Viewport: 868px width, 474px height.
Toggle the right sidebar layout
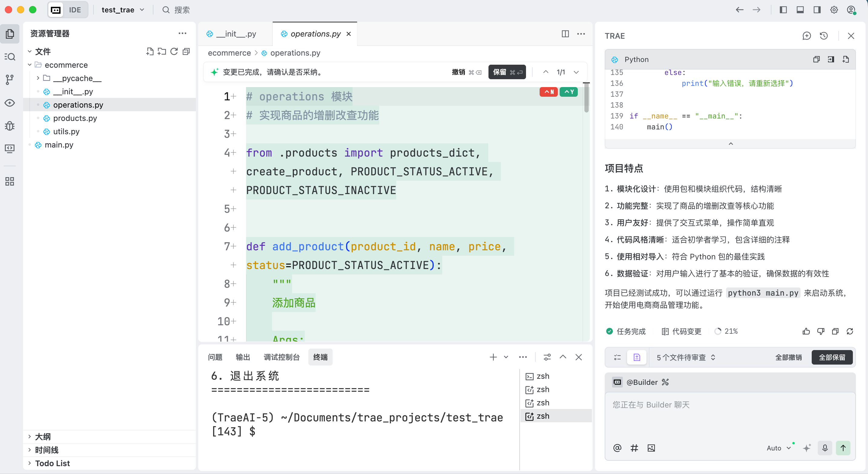coord(817,10)
